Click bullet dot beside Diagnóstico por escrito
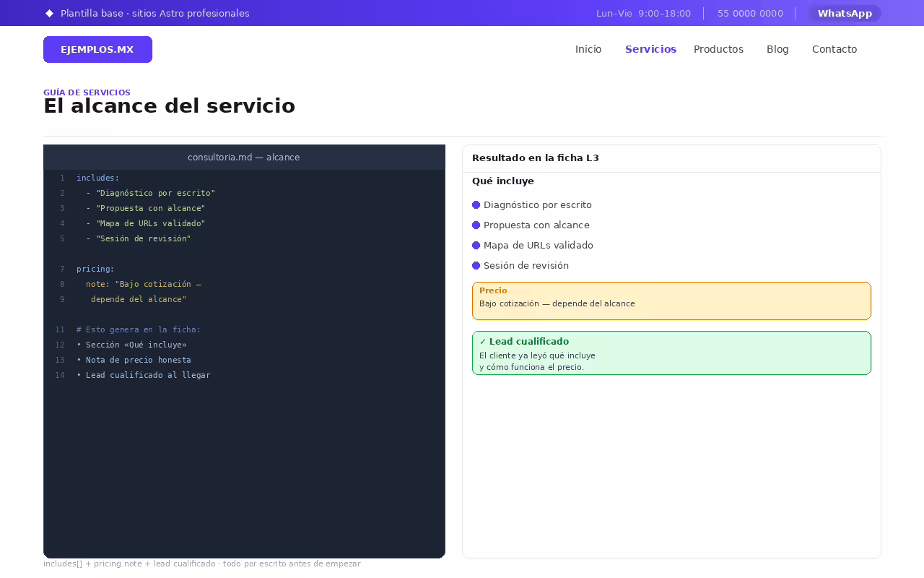 (x=476, y=205)
